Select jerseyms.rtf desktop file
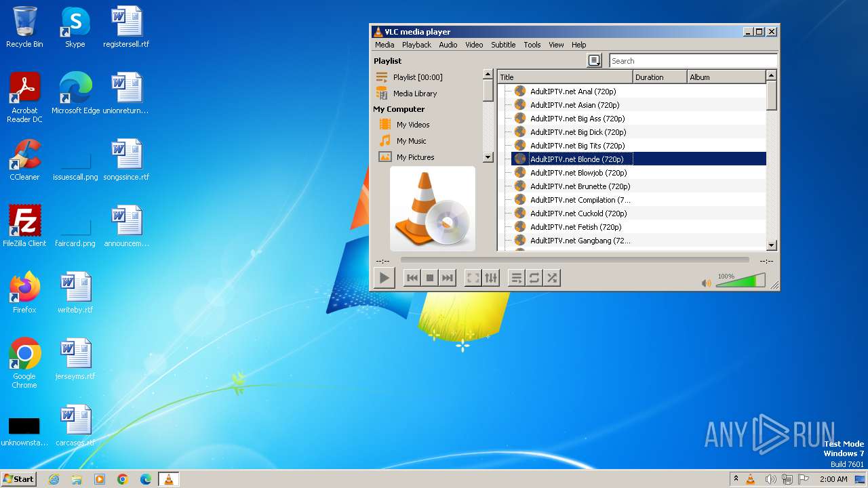Screen dimensions: 868x488 pos(75,359)
